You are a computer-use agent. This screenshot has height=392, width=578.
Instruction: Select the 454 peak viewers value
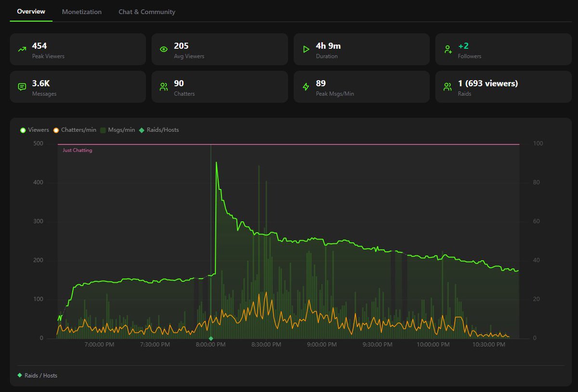[39, 46]
